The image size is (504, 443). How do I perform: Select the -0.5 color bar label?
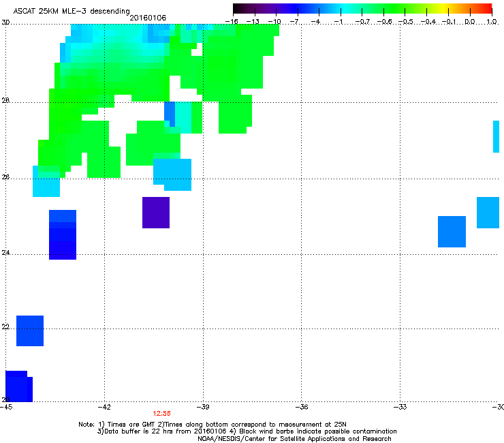pos(406,22)
